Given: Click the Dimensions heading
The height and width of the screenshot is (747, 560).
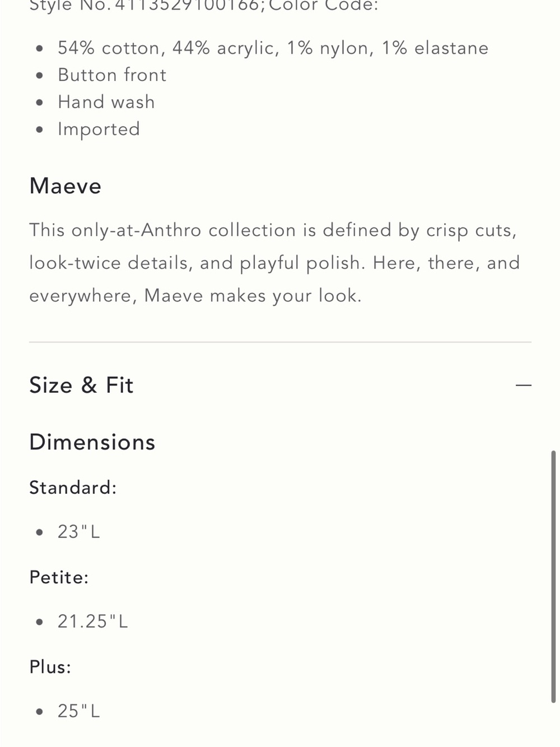Looking at the screenshot, I should [x=92, y=442].
